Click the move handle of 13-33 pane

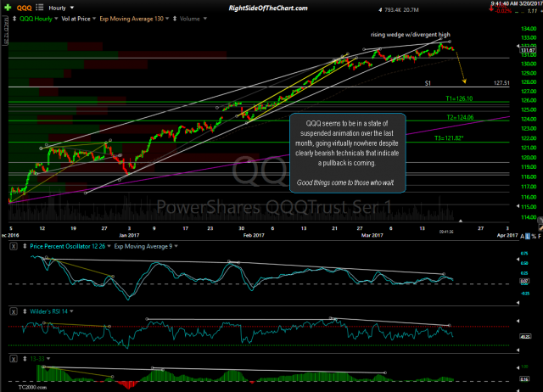25,359
